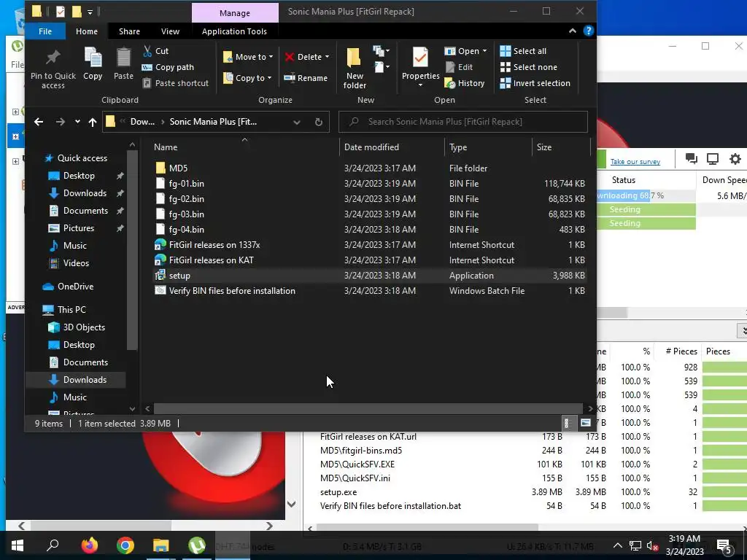Image resolution: width=747 pixels, height=560 pixels.
Task: Expand Delete dropdown arrow
Action: [328, 57]
